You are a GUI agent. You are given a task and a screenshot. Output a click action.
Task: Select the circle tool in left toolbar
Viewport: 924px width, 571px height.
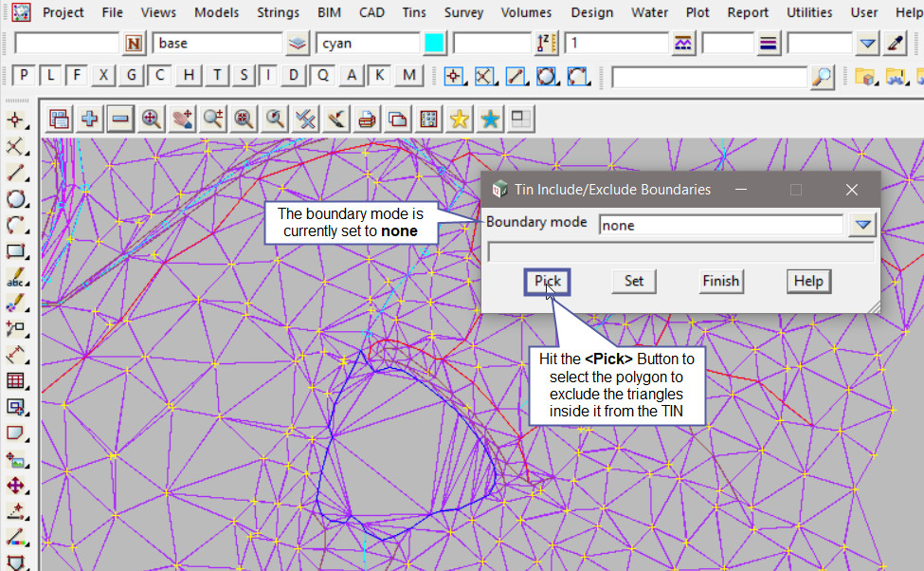coord(16,199)
